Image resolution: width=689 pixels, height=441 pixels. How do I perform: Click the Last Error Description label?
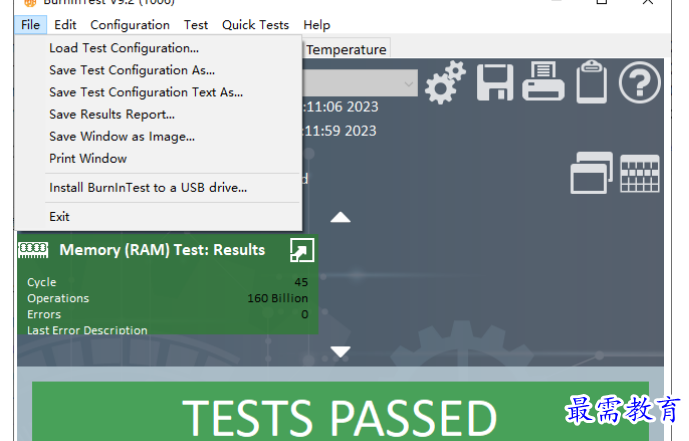pos(87,330)
